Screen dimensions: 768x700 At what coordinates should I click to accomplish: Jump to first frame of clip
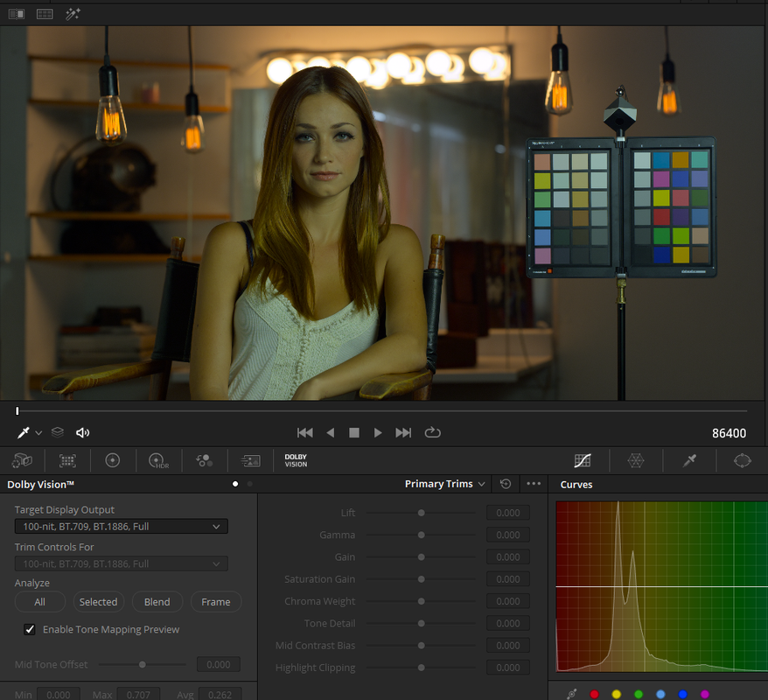click(304, 432)
